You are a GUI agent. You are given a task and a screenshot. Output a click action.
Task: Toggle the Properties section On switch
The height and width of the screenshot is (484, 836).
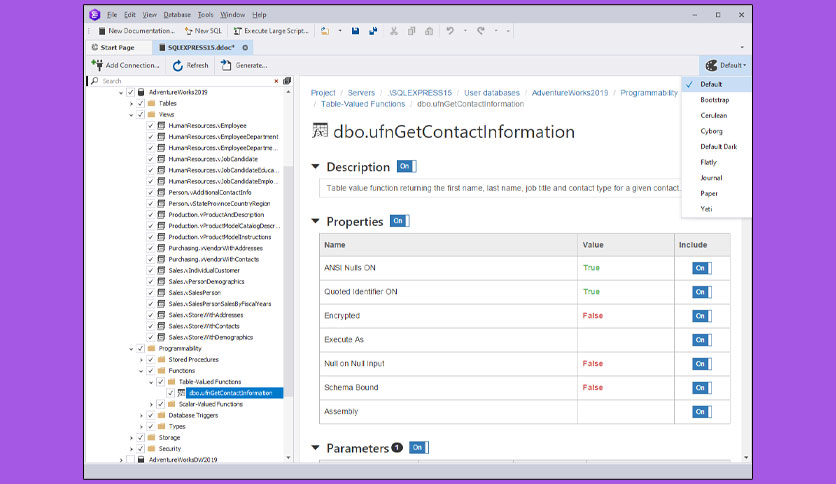tap(400, 221)
